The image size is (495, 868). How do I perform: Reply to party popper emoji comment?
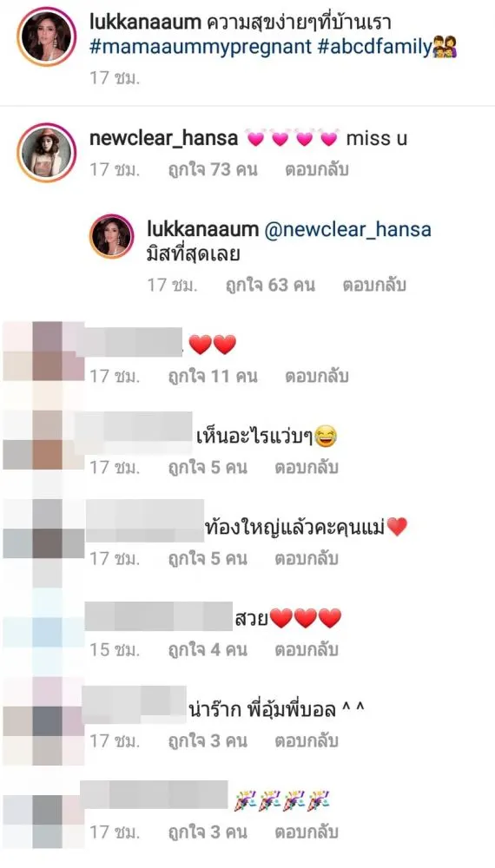coord(307,832)
